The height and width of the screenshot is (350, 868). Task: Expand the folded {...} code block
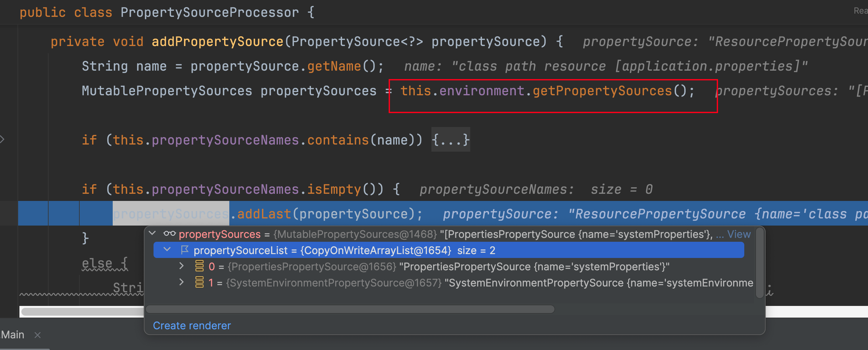(451, 140)
